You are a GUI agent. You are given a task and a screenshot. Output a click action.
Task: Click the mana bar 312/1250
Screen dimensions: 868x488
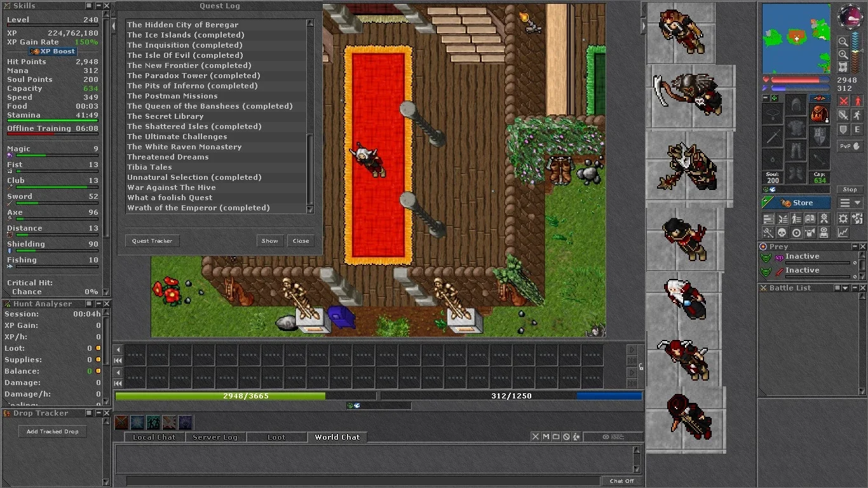click(x=511, y=396)
